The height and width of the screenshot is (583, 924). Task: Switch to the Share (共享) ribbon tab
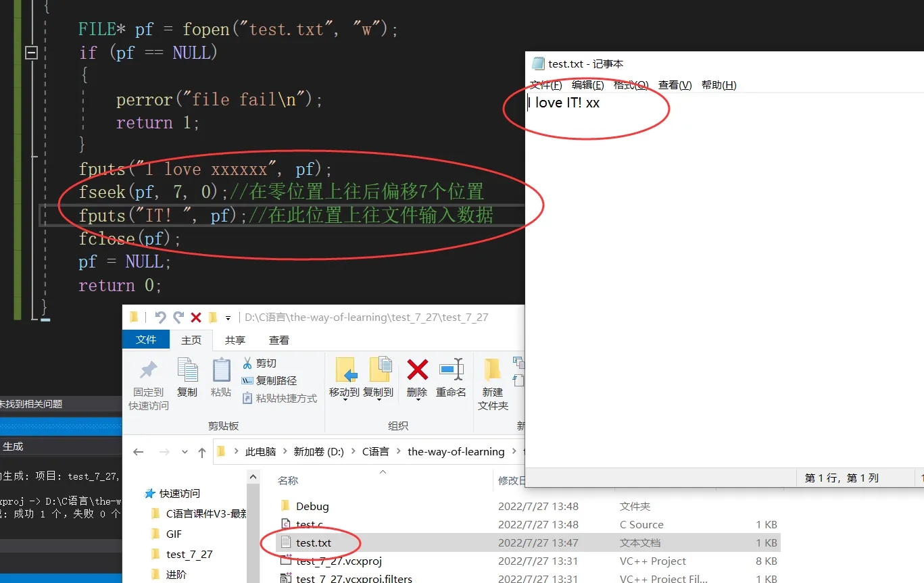[x=235, y=340]
